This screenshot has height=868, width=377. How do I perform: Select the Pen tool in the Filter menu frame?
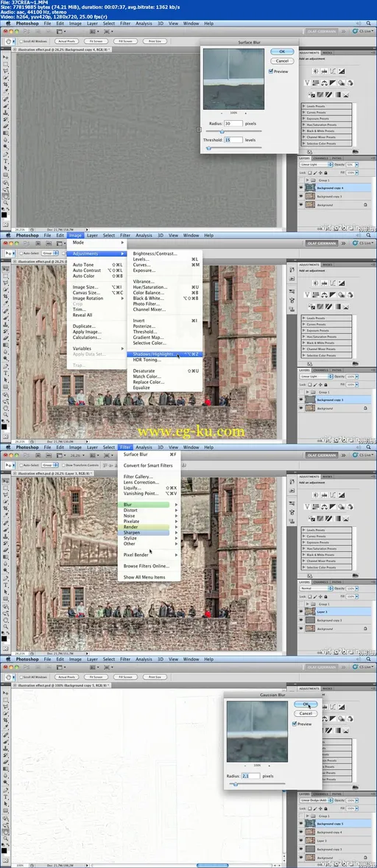click(6, 578)
